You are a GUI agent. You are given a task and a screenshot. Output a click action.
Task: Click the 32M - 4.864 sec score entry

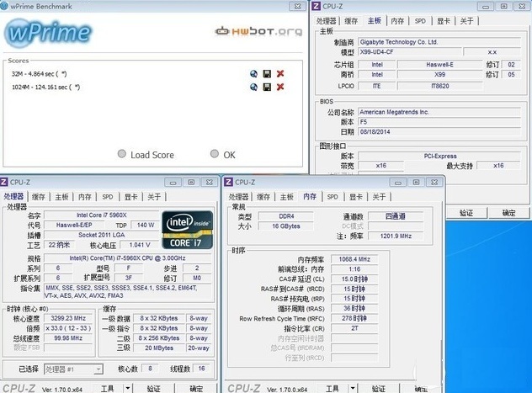(39, 73)
